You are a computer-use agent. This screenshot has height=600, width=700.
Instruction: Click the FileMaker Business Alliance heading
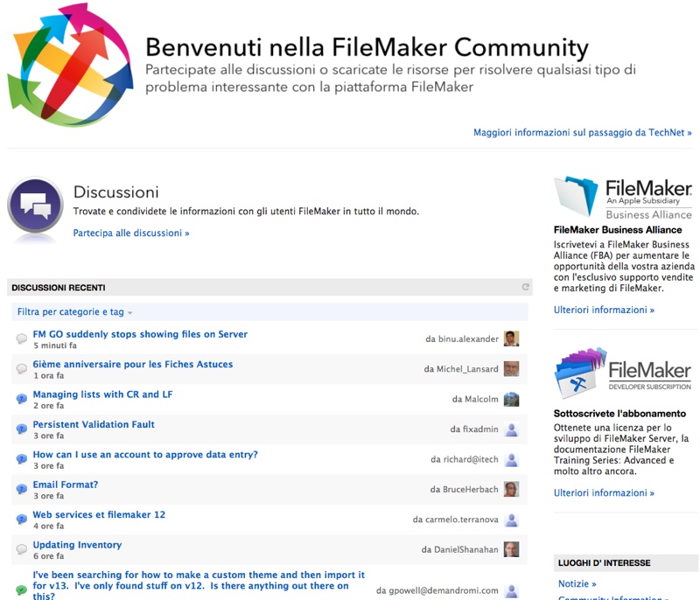(x=618, y=230)
